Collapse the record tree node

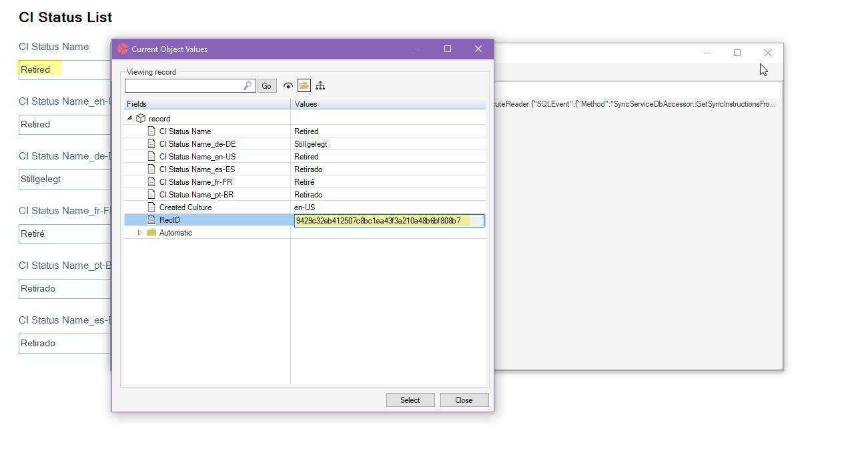[x=130, y=118]
